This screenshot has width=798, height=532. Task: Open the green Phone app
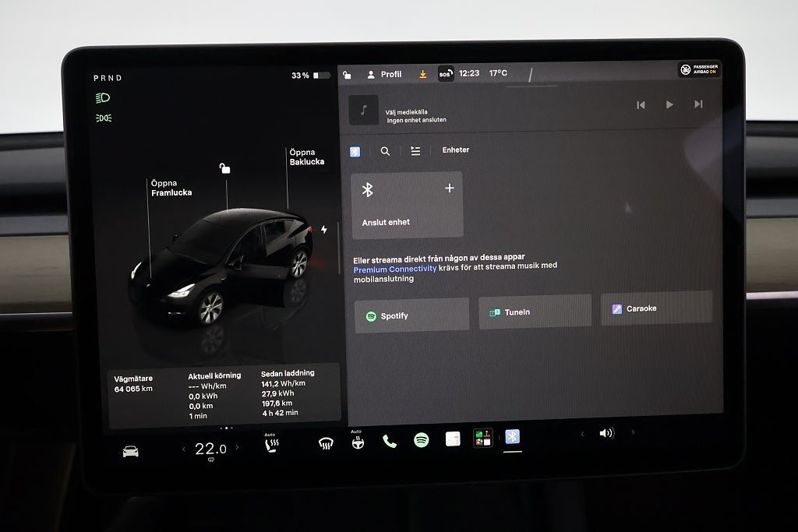390,441
